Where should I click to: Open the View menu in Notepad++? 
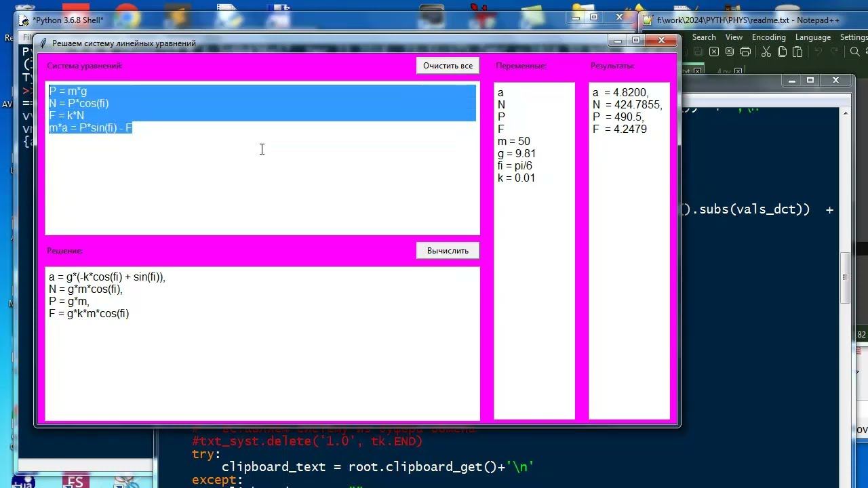pos(734,37)
